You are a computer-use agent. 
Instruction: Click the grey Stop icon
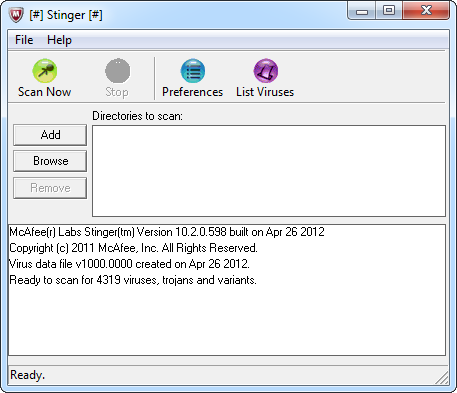tap(117, 71)
